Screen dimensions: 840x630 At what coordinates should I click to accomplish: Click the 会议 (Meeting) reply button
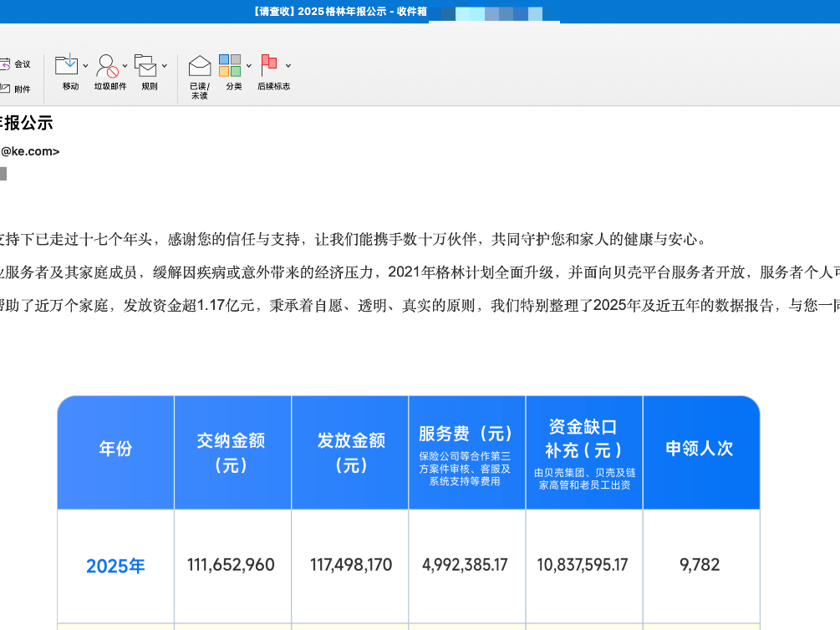pyautogui.click(x=15, y=64)
